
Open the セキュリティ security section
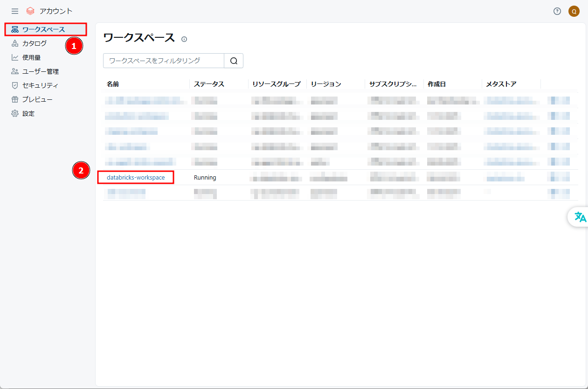click(40, 85)
